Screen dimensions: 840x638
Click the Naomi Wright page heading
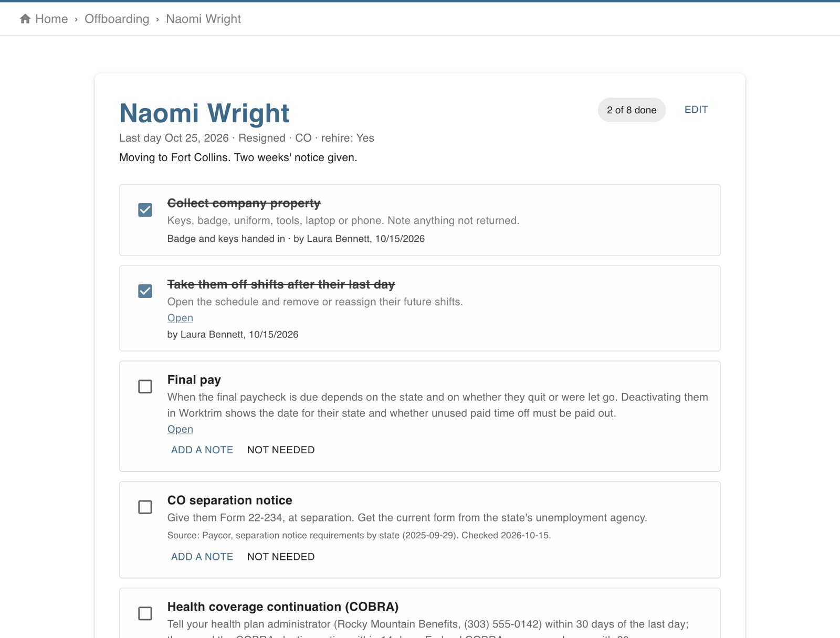tap(204, 113)
